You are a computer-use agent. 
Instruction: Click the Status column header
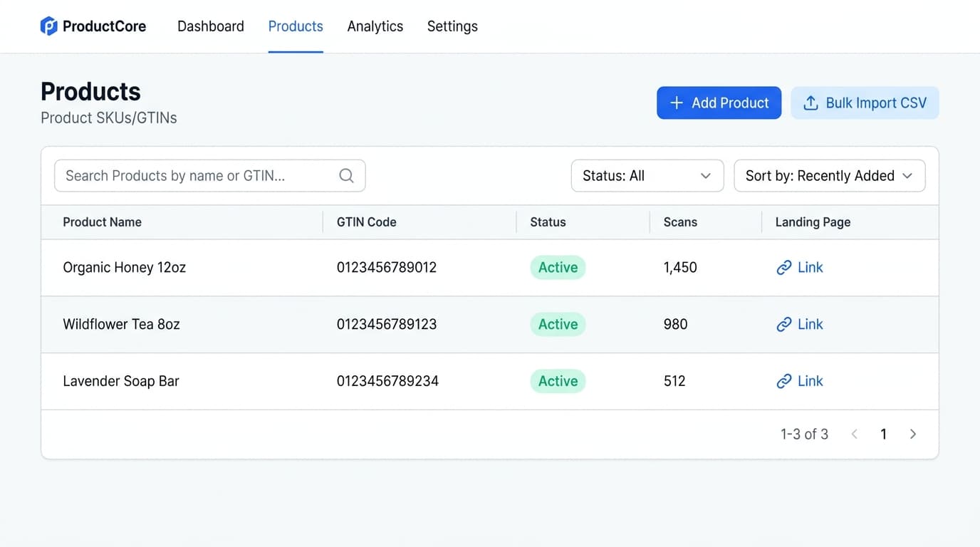548,222
